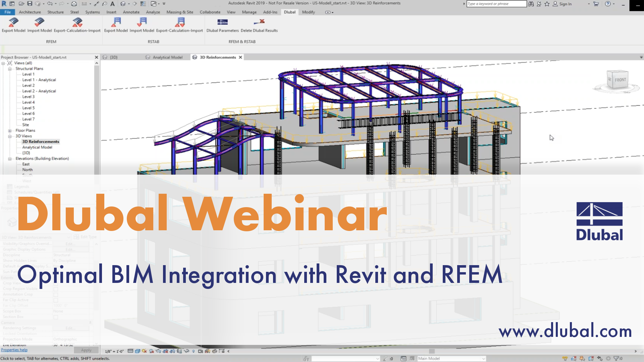
Task: Collapse the Elevations (Building Elevation) node
Action: pyautogui.click(x=10, y=159)
